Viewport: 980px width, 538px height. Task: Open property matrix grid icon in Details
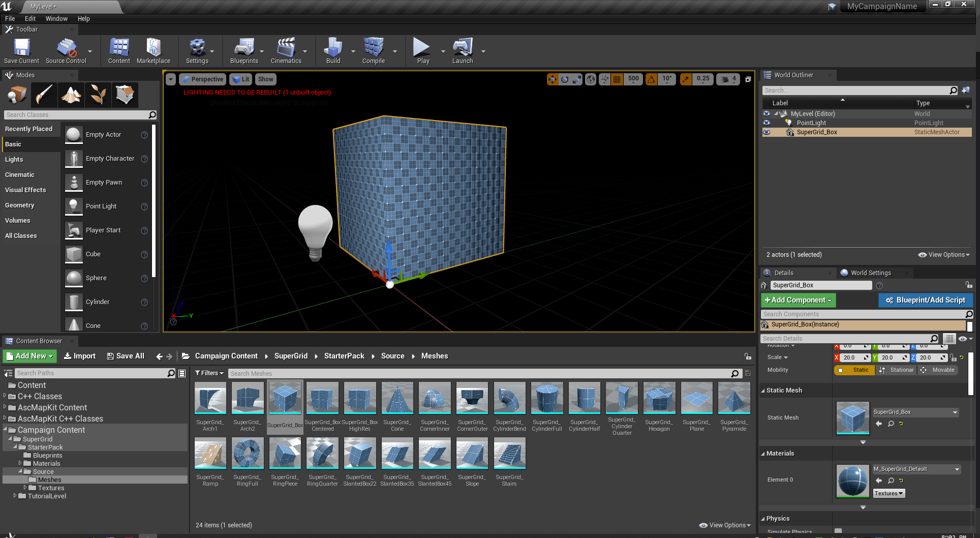tap(949, 339)
